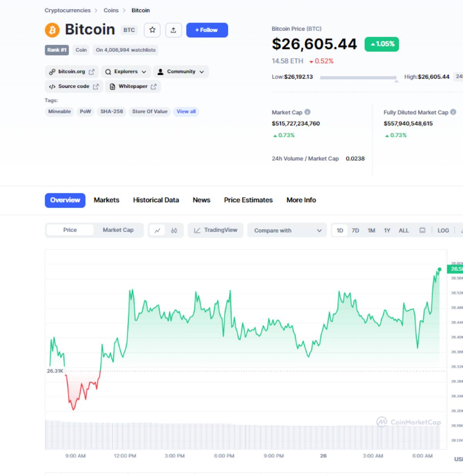The image size is (463, 476).
Task: Click View all tags
Action: coord(186,112)
